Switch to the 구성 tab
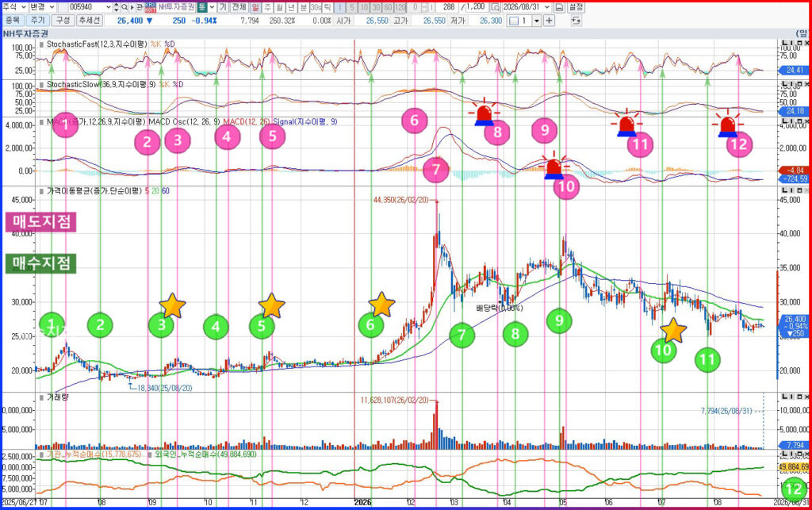 pyautogui.click(x=63, y=20)
